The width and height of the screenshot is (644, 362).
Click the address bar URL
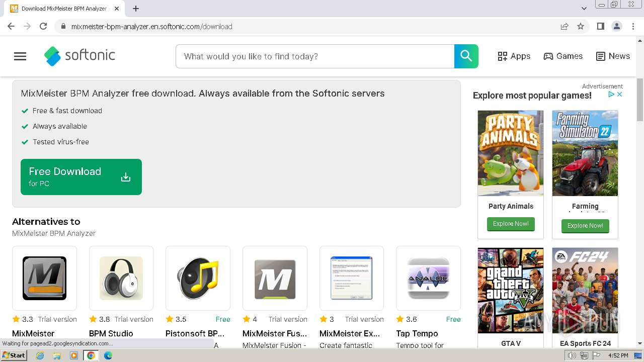coord(151,27)
